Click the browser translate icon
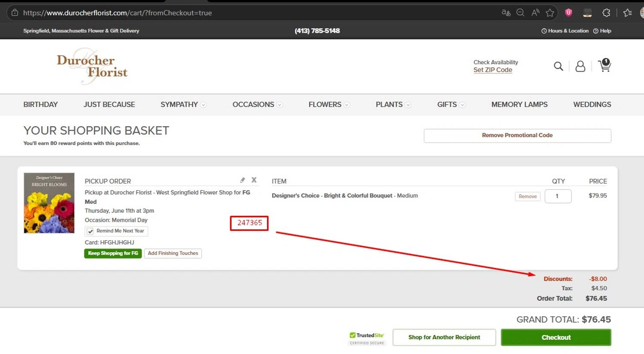 506,13
